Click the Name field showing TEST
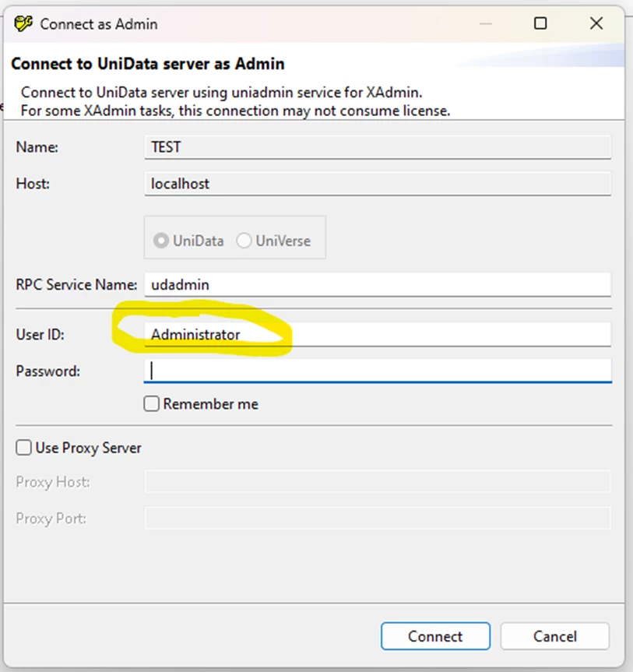Image resolution: width=633 pixels, height=672 pixels. tap(378, 147)
